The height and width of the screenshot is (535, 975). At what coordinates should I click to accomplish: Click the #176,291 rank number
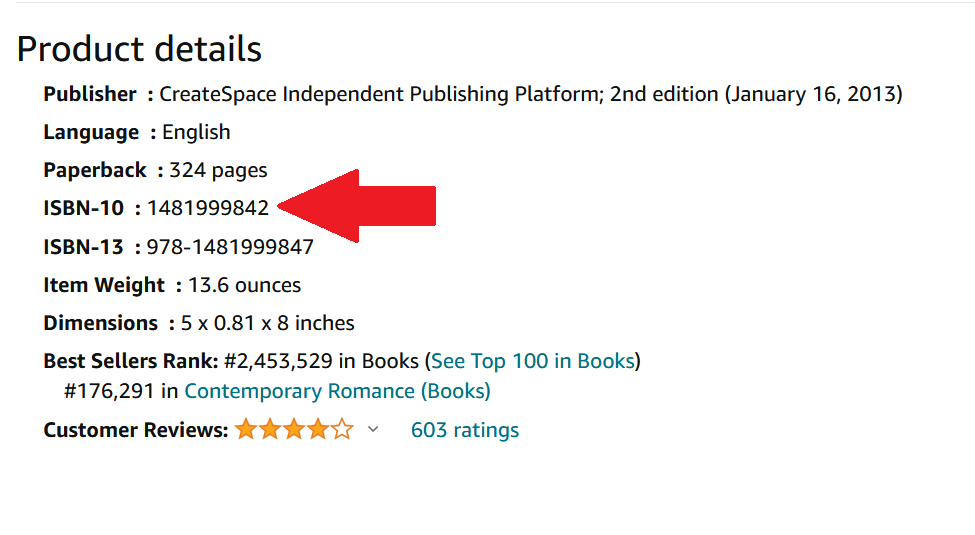(107, 391)
